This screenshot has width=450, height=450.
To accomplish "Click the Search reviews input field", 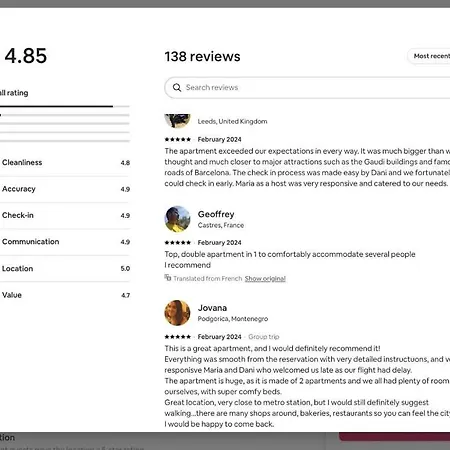I will [307, 88].
